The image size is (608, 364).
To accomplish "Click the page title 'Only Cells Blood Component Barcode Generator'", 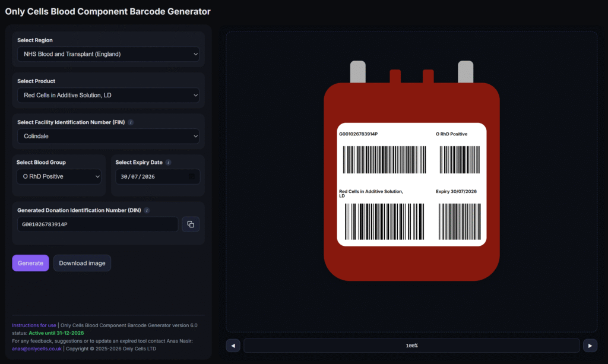I will point(108,12).
